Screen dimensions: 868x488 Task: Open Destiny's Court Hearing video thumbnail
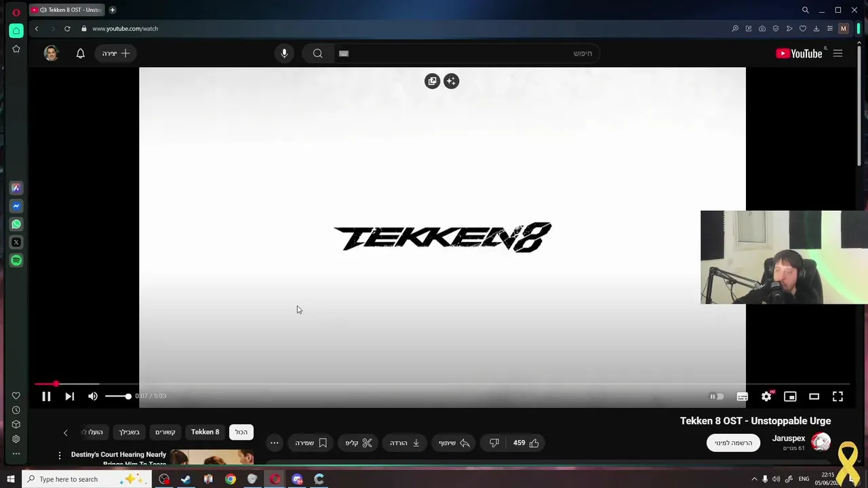[212, 457]
